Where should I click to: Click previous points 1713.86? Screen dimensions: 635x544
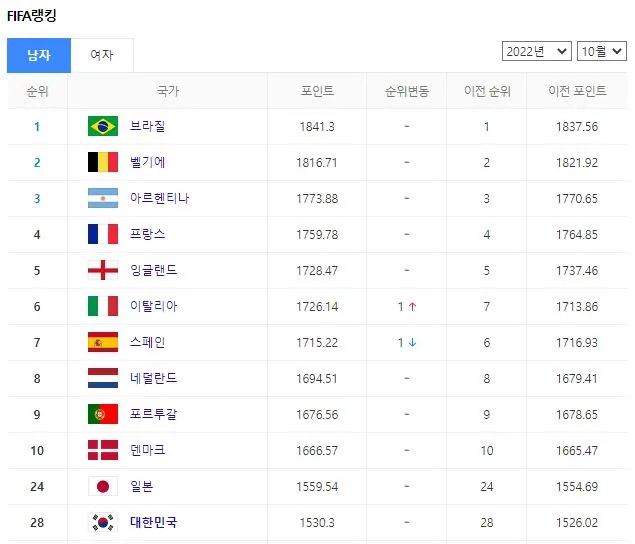[x=577, y=307]
